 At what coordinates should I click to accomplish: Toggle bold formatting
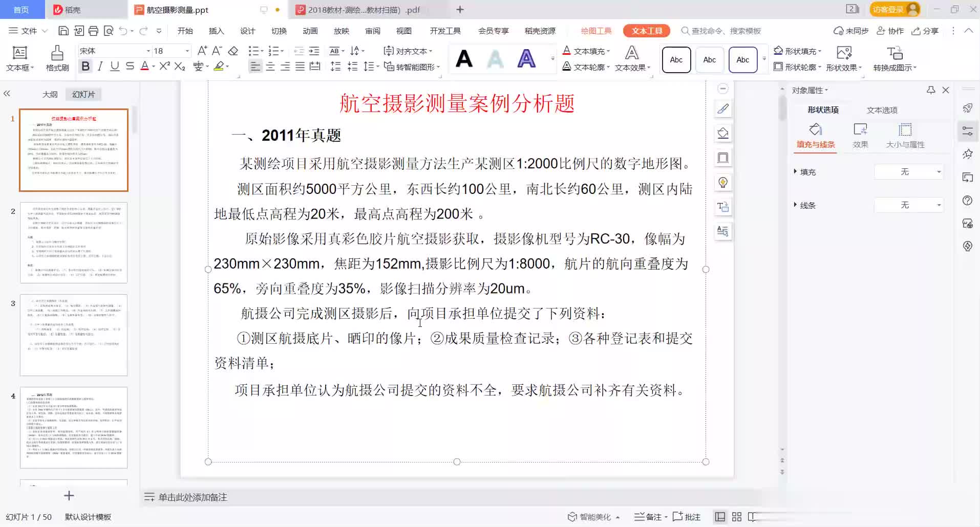point(86,66)
